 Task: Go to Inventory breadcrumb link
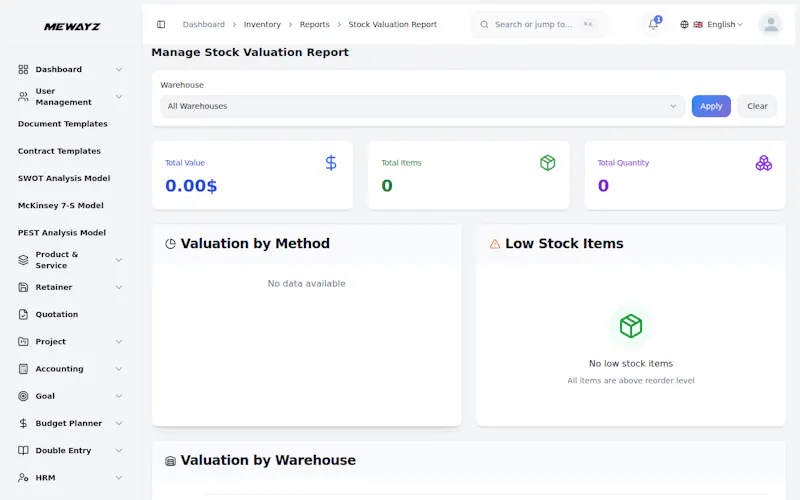point(262,24)
